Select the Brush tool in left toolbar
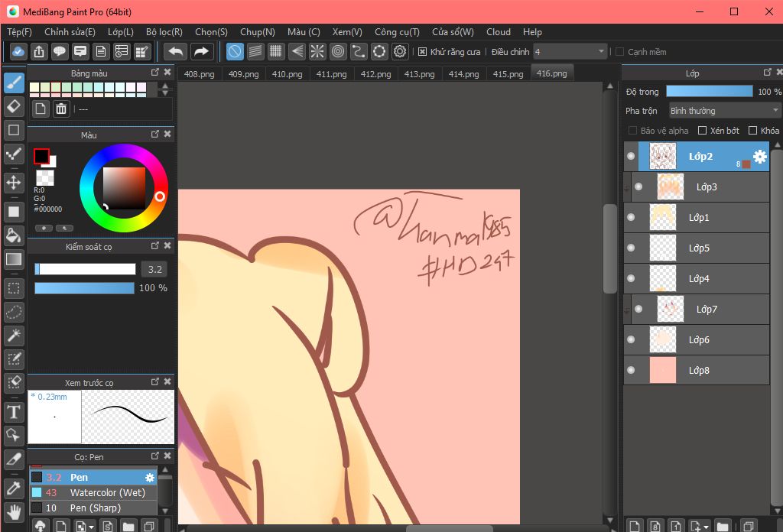This screenshot has height=532, width=783. pyautogui.click(x=14, y=83)
